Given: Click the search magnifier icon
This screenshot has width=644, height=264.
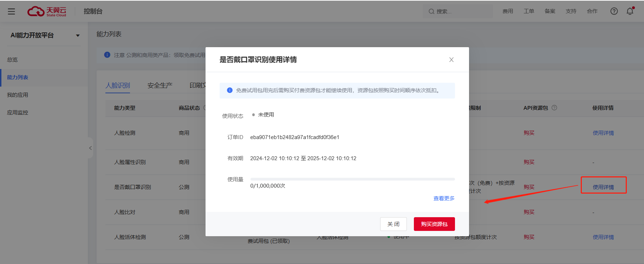Looking at the screenshot, I should pos(431,11).
